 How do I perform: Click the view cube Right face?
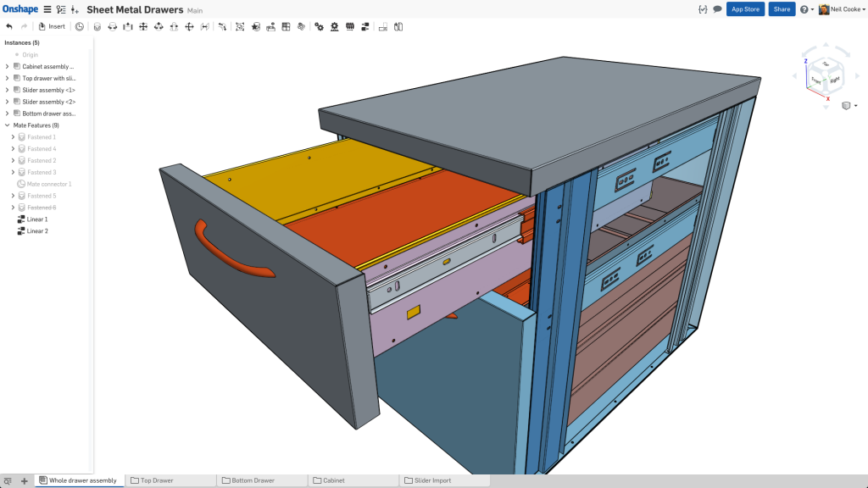[835, 80]
